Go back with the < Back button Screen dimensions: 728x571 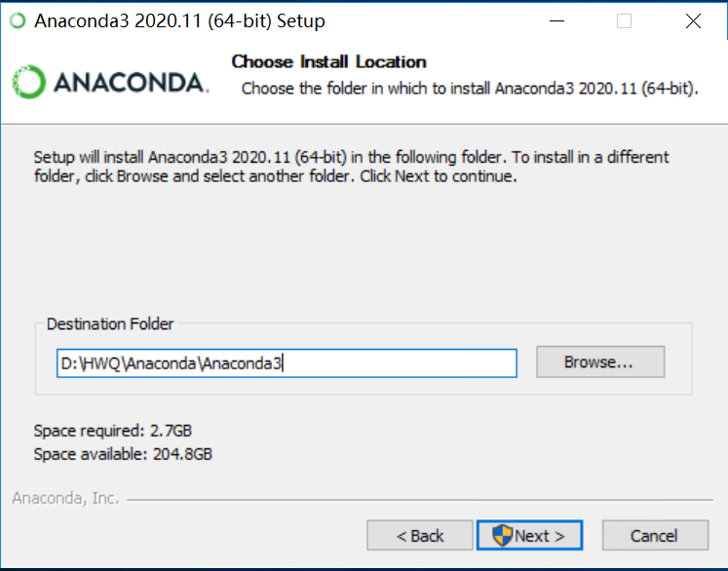coord(420,535)
